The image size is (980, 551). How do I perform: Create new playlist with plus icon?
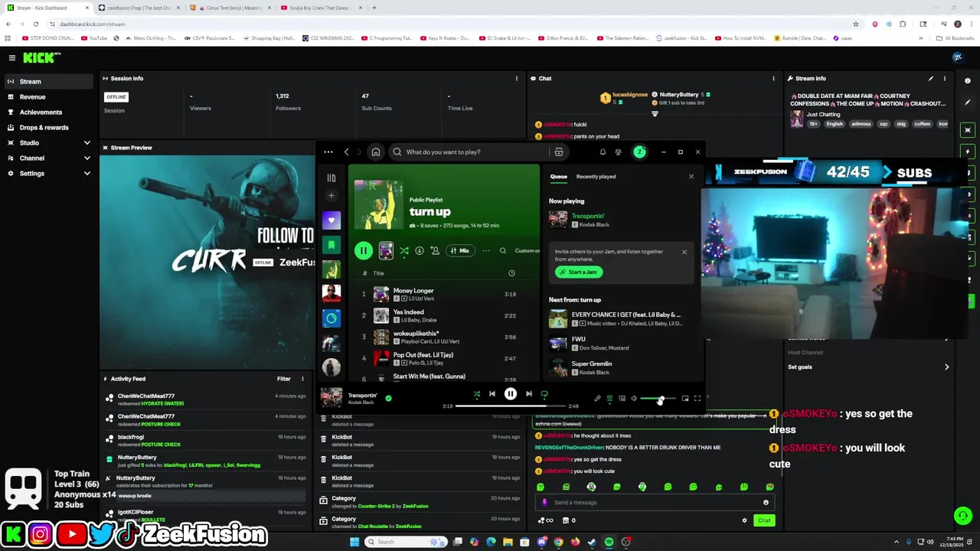pyautogui.click(x=332, y=196)
